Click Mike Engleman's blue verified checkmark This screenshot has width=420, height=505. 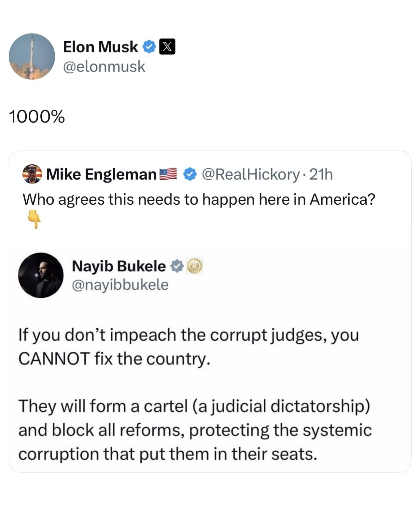[190, 174]
